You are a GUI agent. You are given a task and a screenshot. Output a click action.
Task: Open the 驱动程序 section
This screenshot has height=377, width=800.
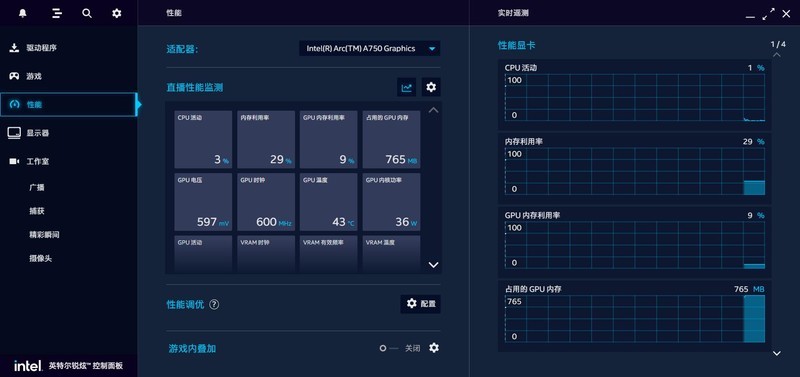68,48
